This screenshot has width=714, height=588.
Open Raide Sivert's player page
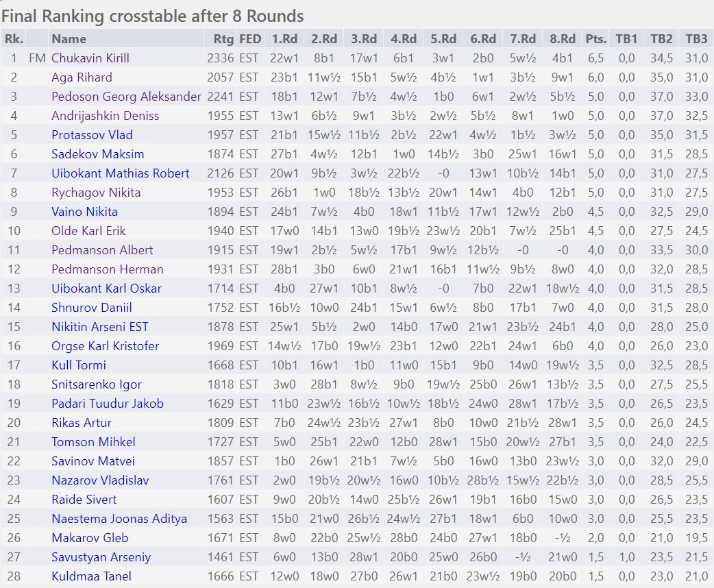pos(84,499)
